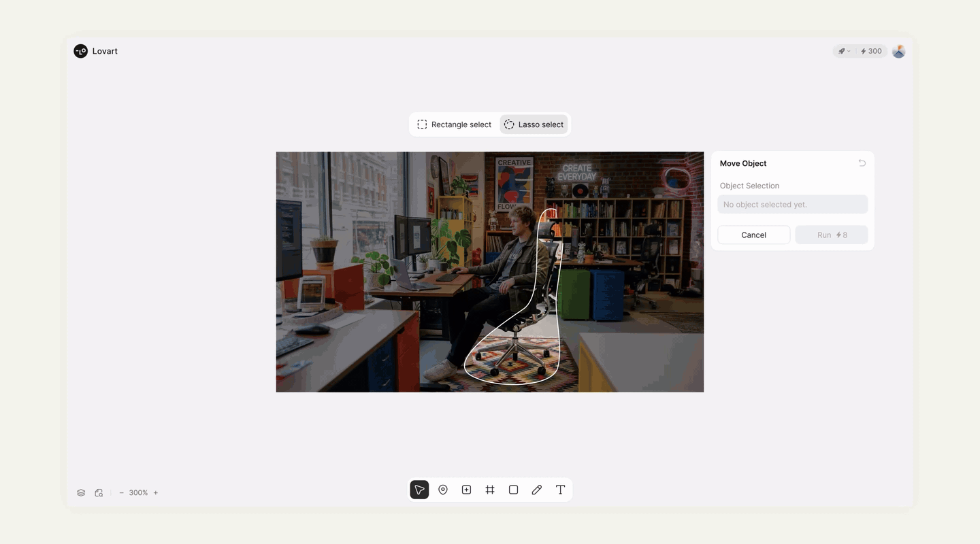The width and height of the screenshot is (980, 544).
Task: Switch to Rectangle select mode
Action: coord(454,124)
